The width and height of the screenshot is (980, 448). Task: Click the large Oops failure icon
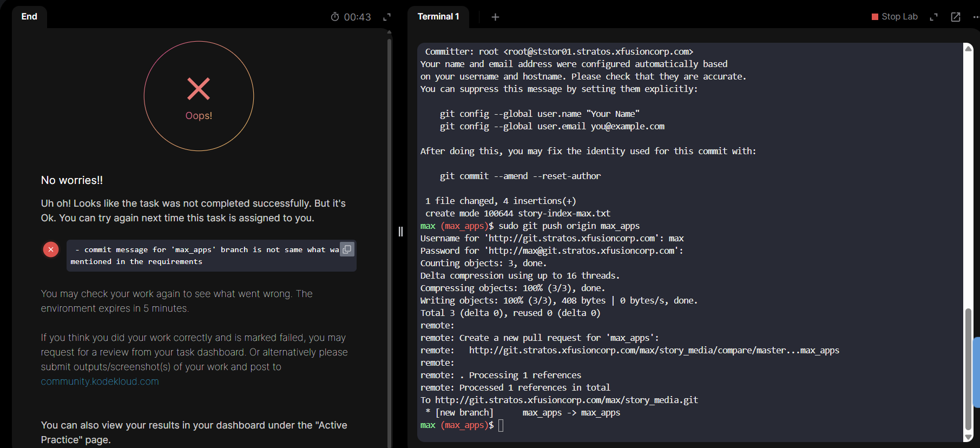click(x=199, y=96)
